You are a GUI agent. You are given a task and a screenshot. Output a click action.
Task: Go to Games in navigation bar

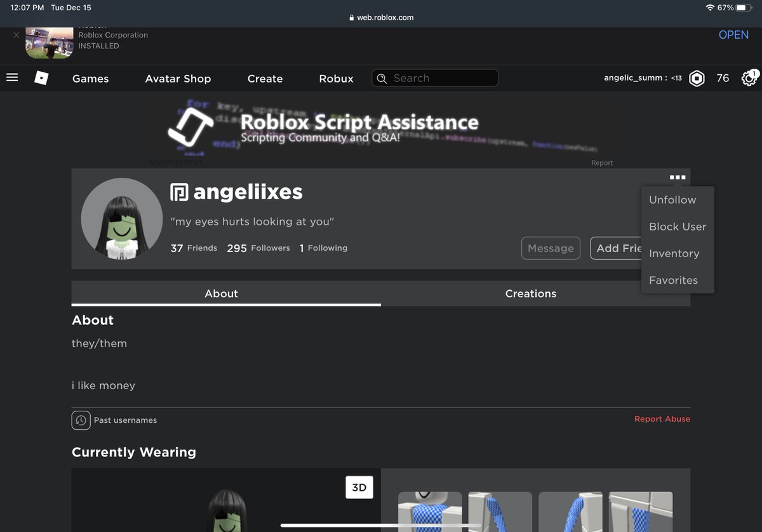(90, 79)
